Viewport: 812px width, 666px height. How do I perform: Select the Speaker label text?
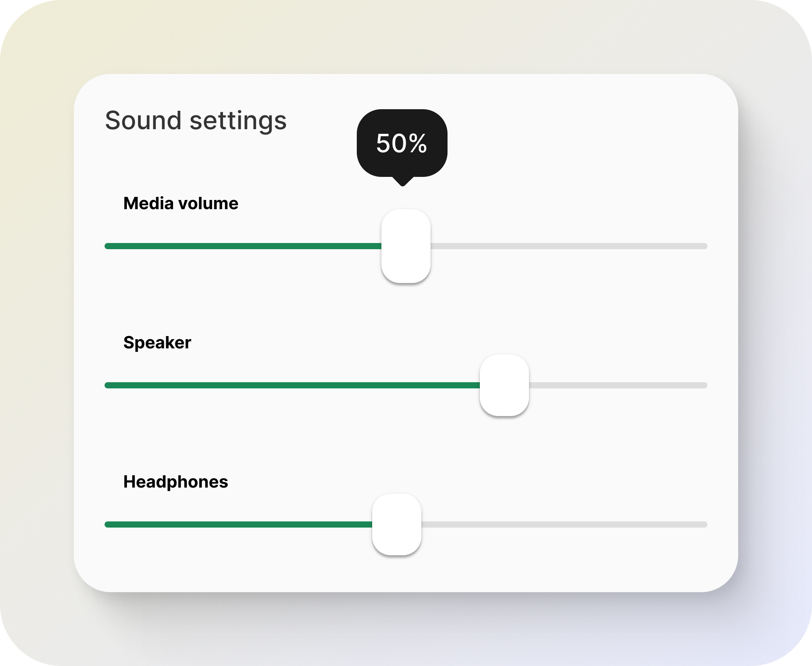tap(157, 343)
